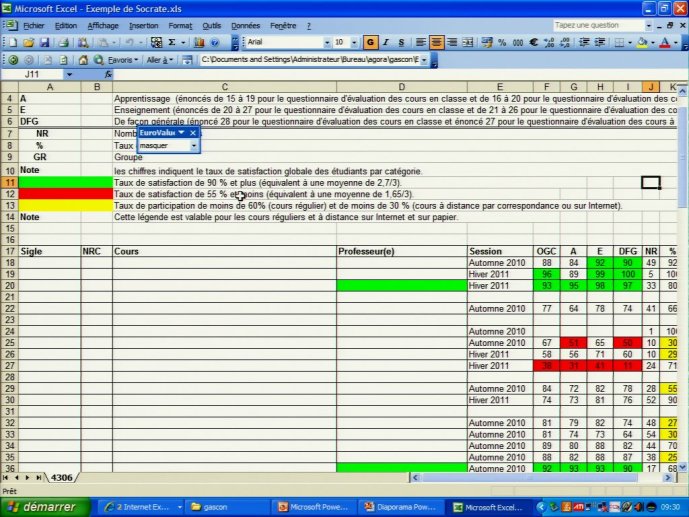Image resolution: width=689 pixels, height=517 pixels.
Task: Select column D header
Action: pyautogui.click(x=401, y=87)
